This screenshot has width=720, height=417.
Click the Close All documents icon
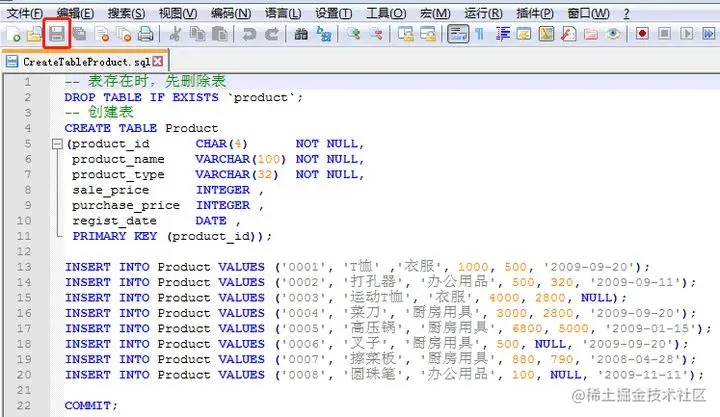(x=124, y=34)
